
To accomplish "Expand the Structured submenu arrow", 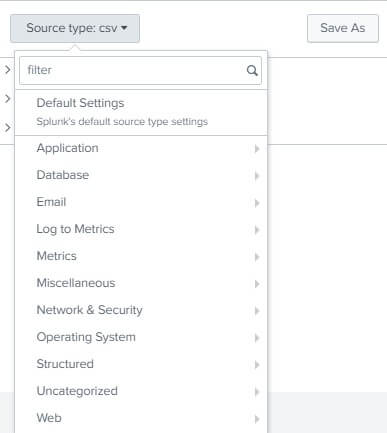I will (x=257, y=365).
